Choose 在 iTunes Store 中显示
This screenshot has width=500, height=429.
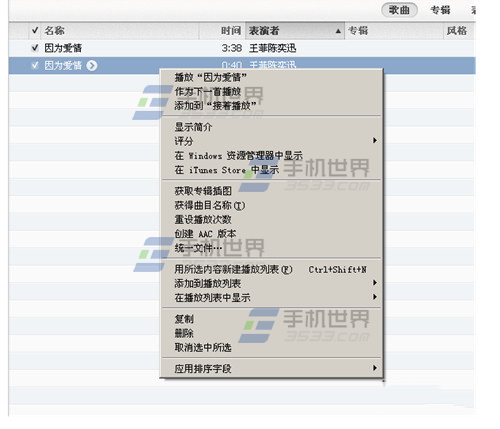(x=271, y=170)
